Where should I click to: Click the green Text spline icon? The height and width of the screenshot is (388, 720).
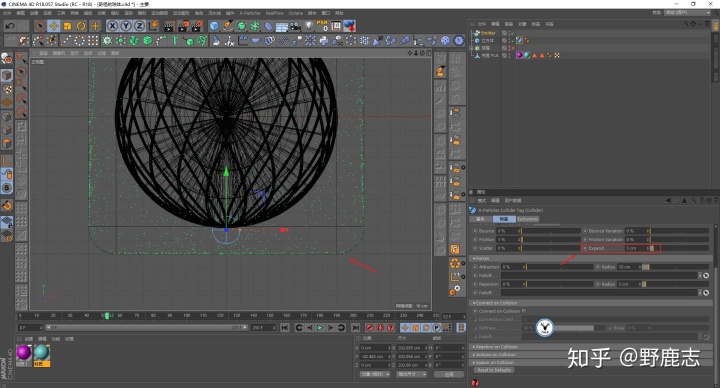[x=175, y=41]
